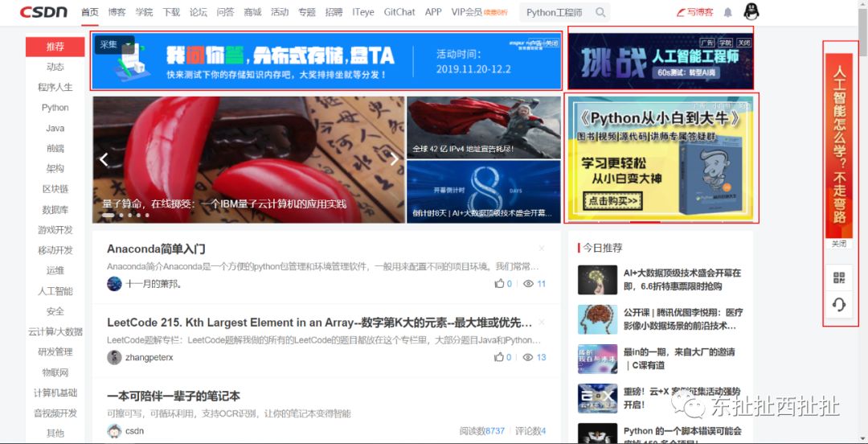Dismiss the Anaconda简单入门 article with X
868x444 pixels.
[x=542, y=249]
